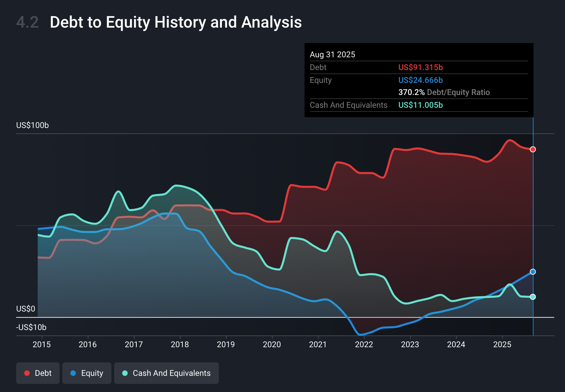Select the 2020 x-axis label
The height and width of the screenshot is (392, 565).
tap(272, 345)
